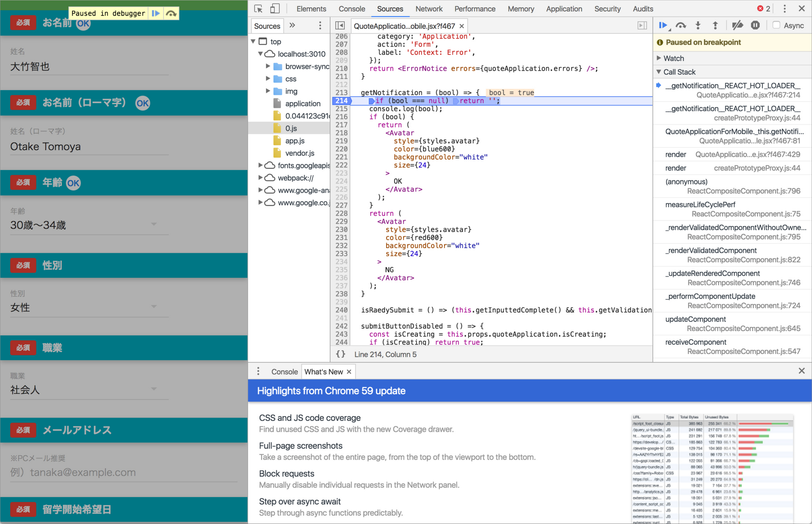Step out of current function
812x524 pixels.
715,26
